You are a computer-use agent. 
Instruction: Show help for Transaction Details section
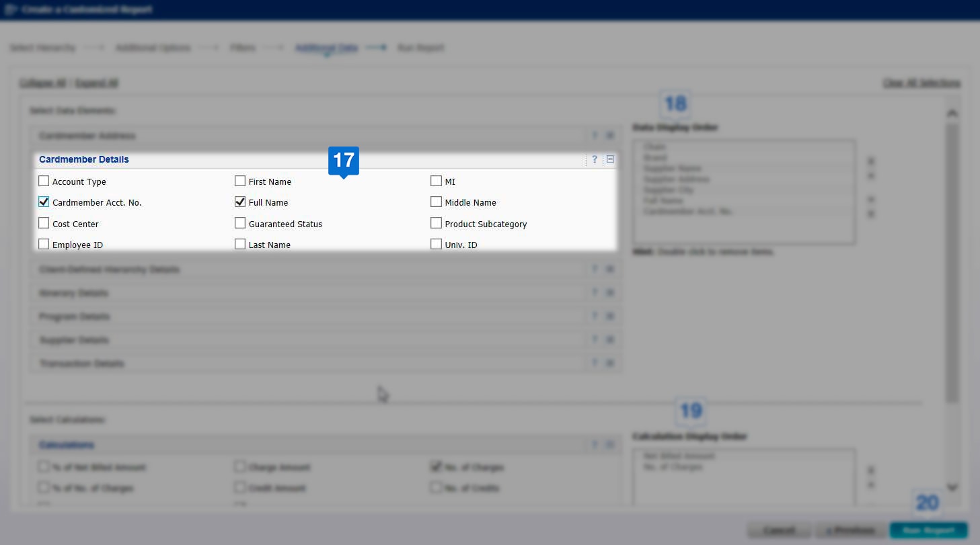click(595, 364)
